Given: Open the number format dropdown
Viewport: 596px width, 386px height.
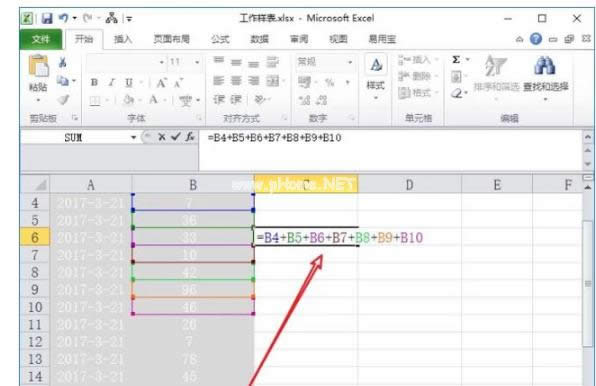Looking at the screenshot, I should [350, 62].
